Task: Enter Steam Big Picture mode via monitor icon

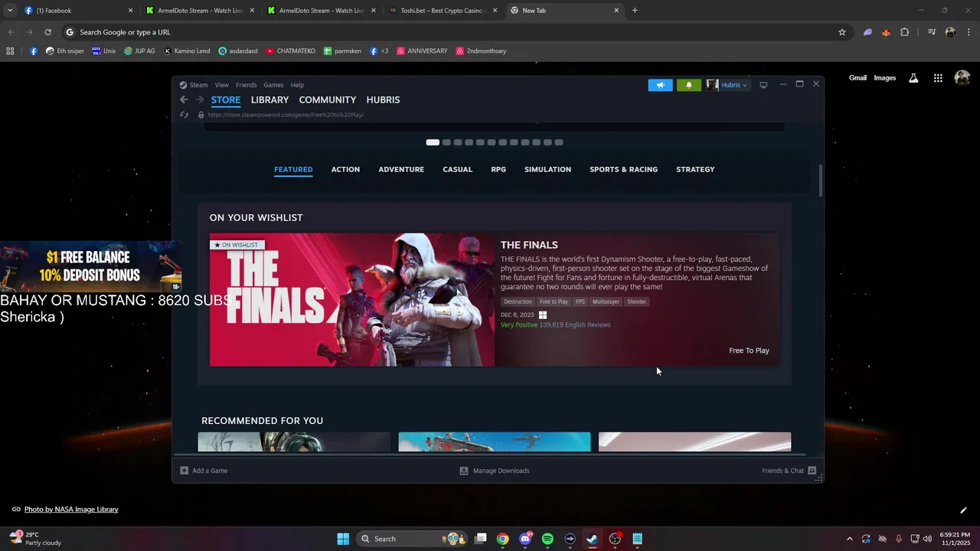Action: click(763, 85)
